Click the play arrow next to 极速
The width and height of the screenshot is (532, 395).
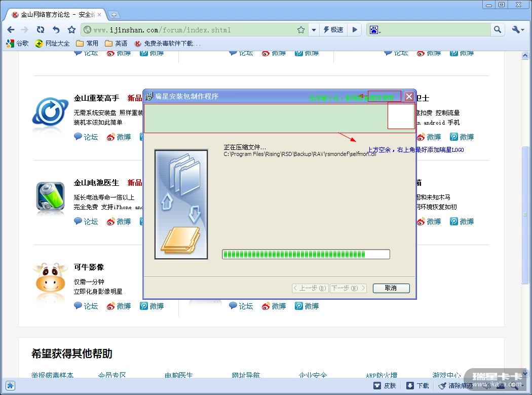355,30
